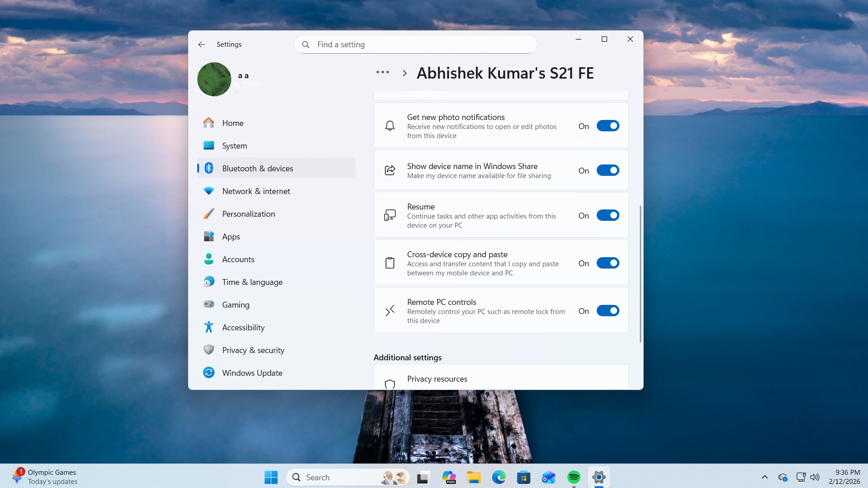The height and width of the screenshot is (488, 868).
Task: Open the Personalization section
Action: 248,214
